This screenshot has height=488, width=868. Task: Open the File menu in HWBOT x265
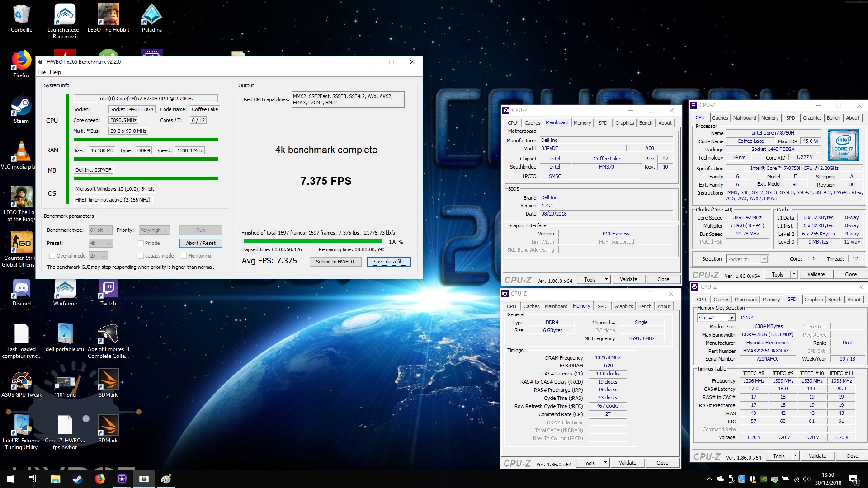click(42, 72)
